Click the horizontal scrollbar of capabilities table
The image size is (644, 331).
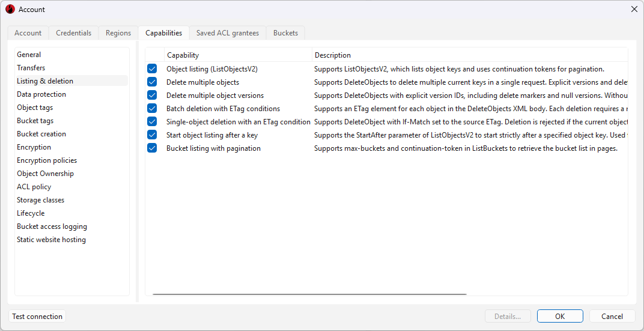click(x=309, y=294)
